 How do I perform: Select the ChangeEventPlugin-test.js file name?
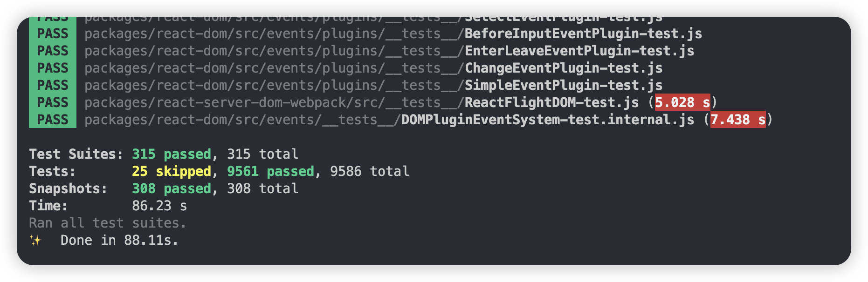click(563, 68)
